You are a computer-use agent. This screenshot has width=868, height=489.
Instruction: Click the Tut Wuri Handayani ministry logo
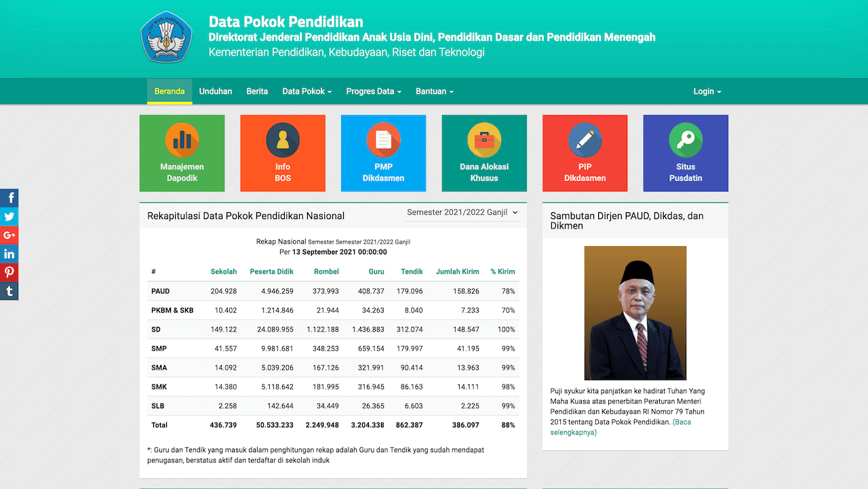pyautogui.click(x=166, y=37)
